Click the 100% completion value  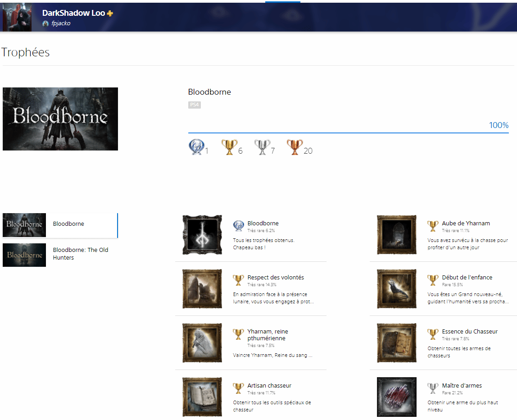pyautogui.click(x=499, y=125)
